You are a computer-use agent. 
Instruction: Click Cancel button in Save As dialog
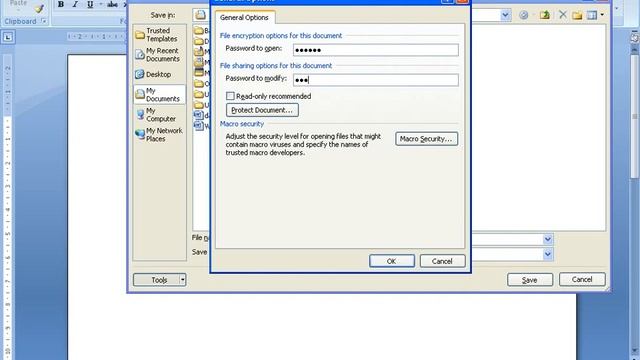coord(582,279)
